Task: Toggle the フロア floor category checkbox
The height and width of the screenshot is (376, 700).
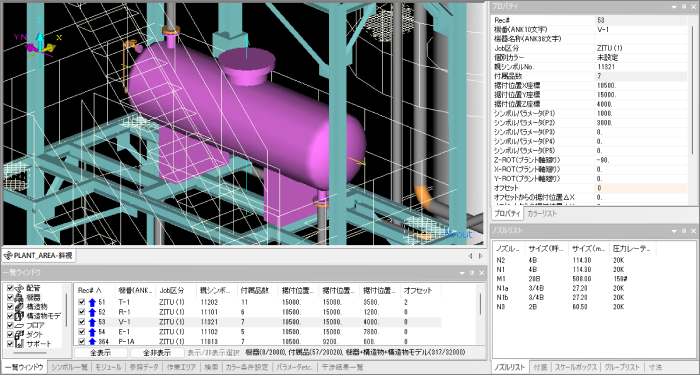Action: [10, 325]
